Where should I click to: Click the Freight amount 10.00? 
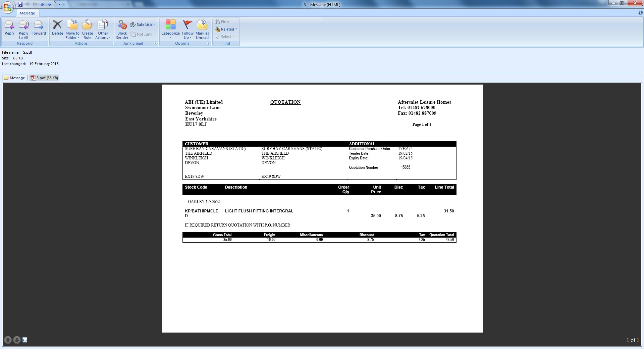pyautogui.click(x=271, y=240)
